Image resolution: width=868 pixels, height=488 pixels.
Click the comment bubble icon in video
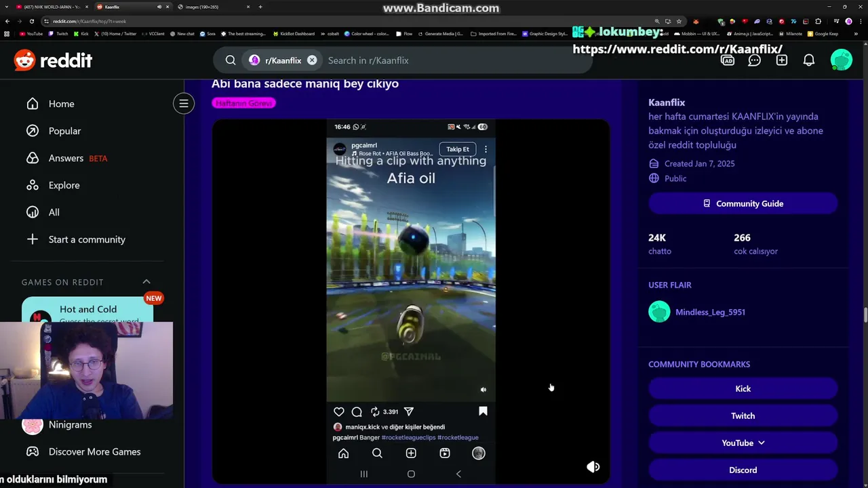(357, 411)
